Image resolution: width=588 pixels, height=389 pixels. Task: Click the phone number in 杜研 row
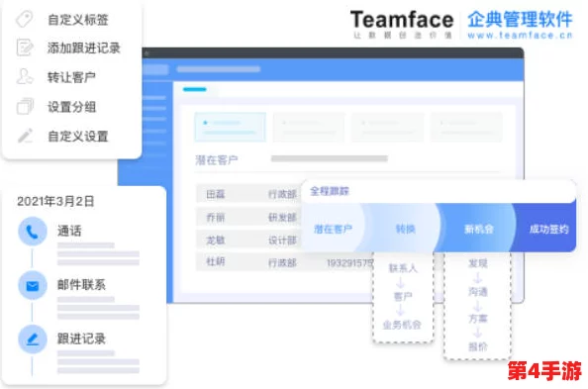pos(349,263)
